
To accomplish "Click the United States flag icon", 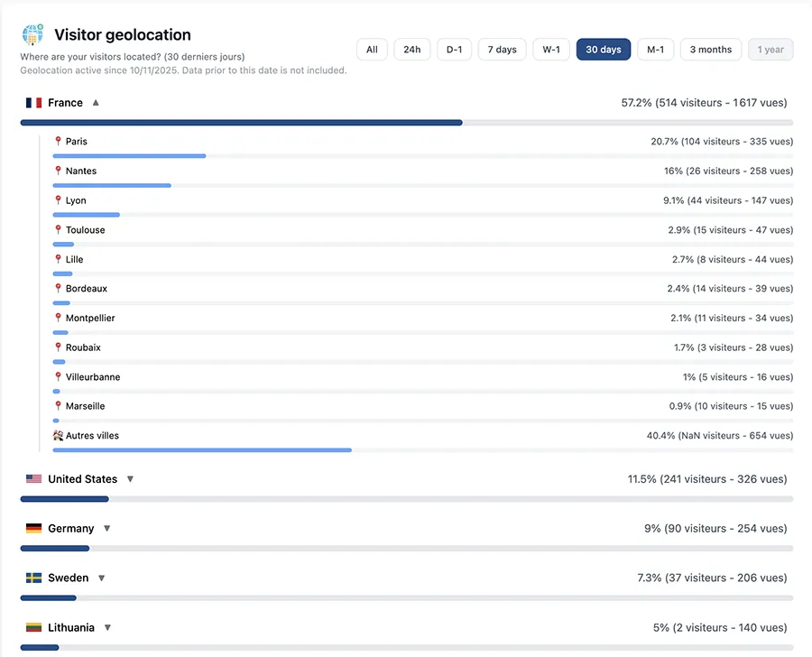I will [x=34, y=479].
